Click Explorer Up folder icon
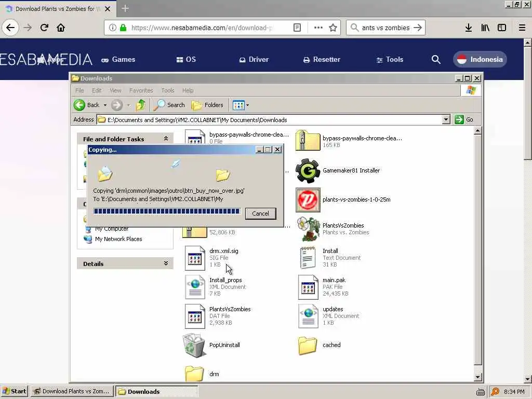Image resolution: width=532 pixels, height=399 pixels. (x=141, y=105)
